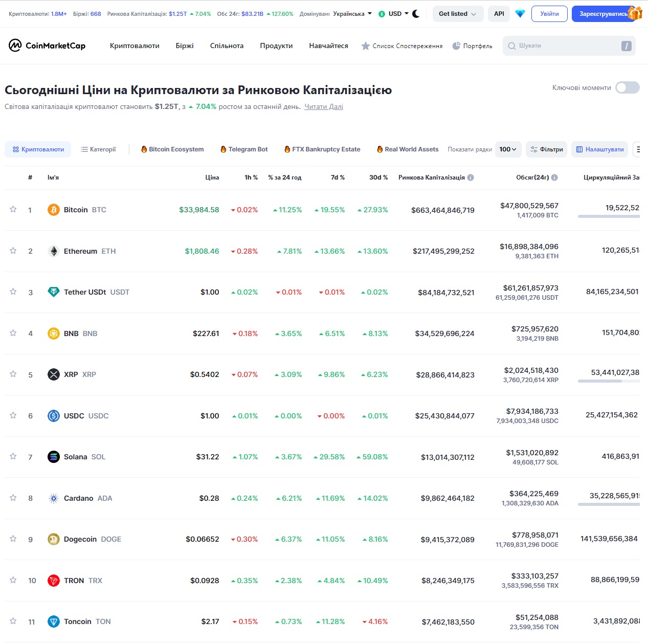Open the Фільтри filters panel
The height and width of the screenshot is (644, 648).
point(546,149)
